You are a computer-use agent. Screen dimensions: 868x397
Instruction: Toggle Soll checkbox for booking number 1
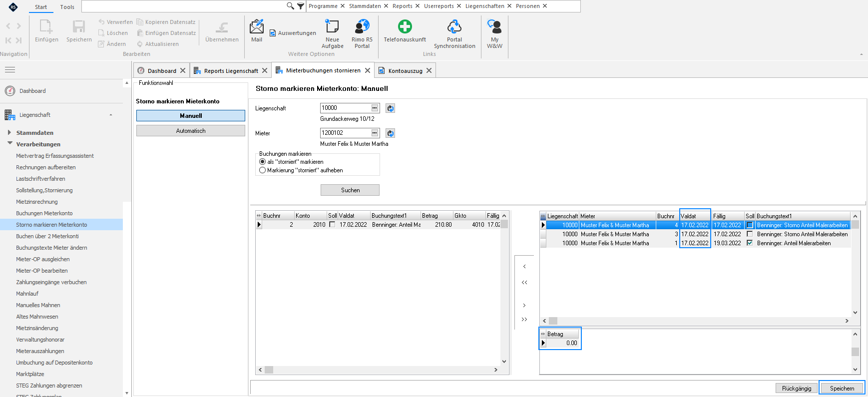pos(750,243)
